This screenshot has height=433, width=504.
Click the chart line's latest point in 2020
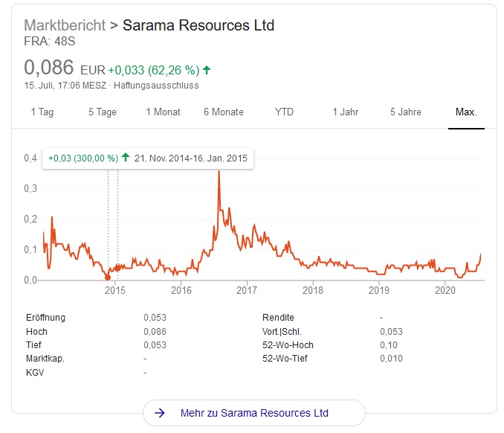(482, 254)
